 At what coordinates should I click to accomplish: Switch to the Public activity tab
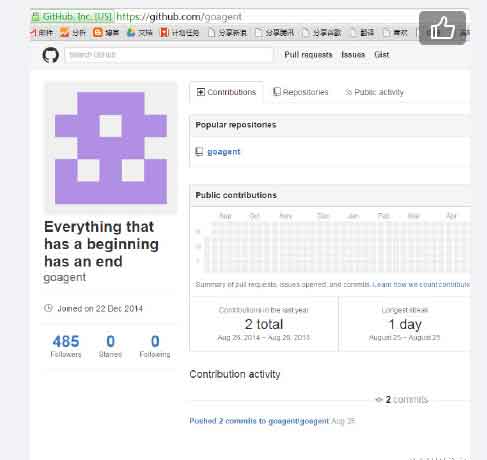point(374,92)
